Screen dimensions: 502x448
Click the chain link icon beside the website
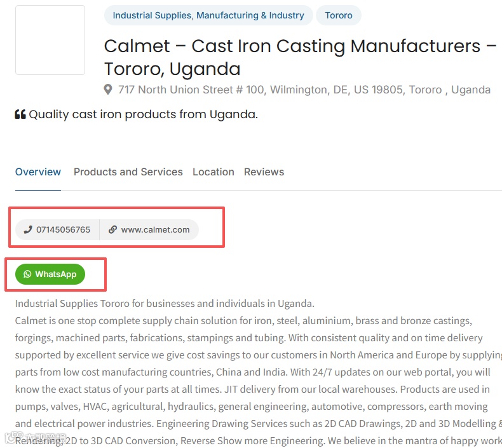pos(112,229)
